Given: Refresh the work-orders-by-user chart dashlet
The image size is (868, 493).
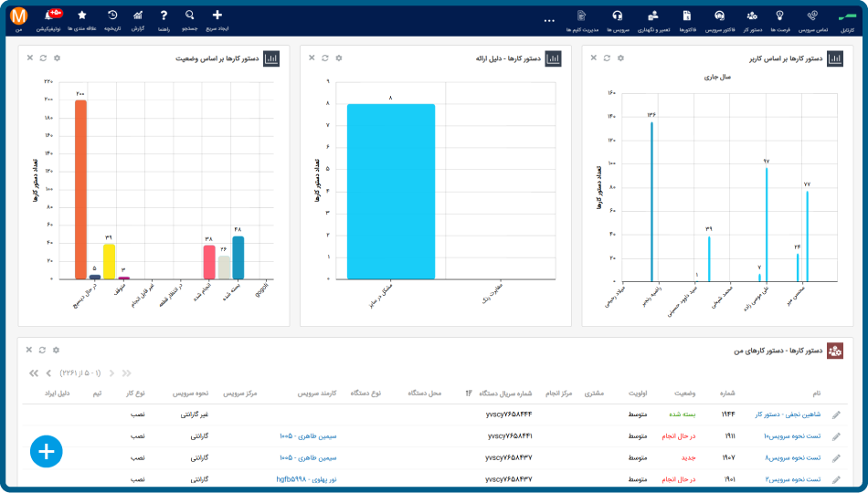Looking at the screenshot, I should (x=608, y=58).
